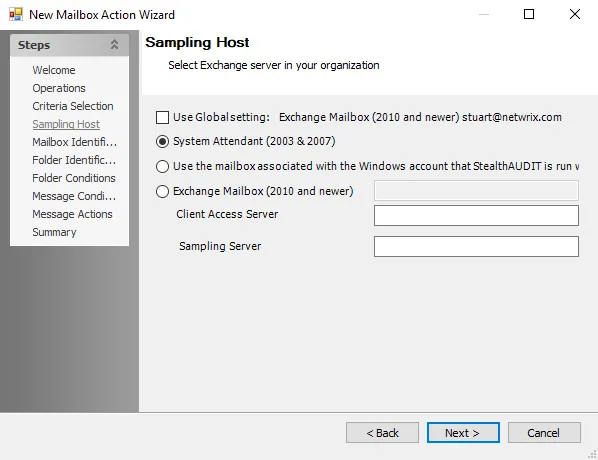This screenshot has height=460, width=598.
Task: Go to Folder Conditions step
Action: pos(74,178)
